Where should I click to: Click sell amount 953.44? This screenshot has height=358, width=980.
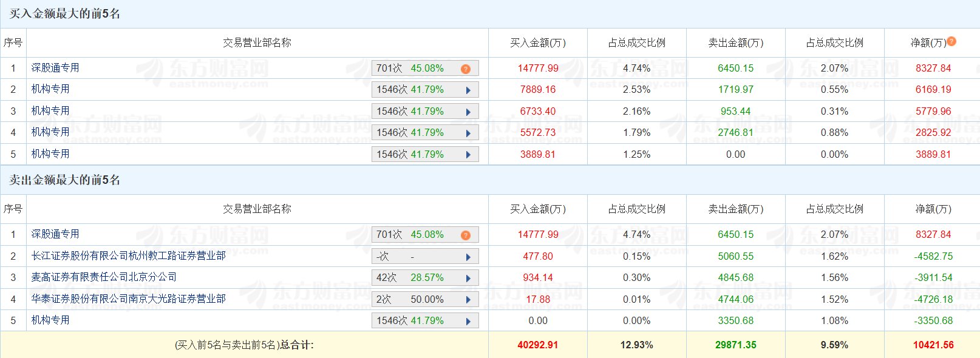click(x=736, y=111)
